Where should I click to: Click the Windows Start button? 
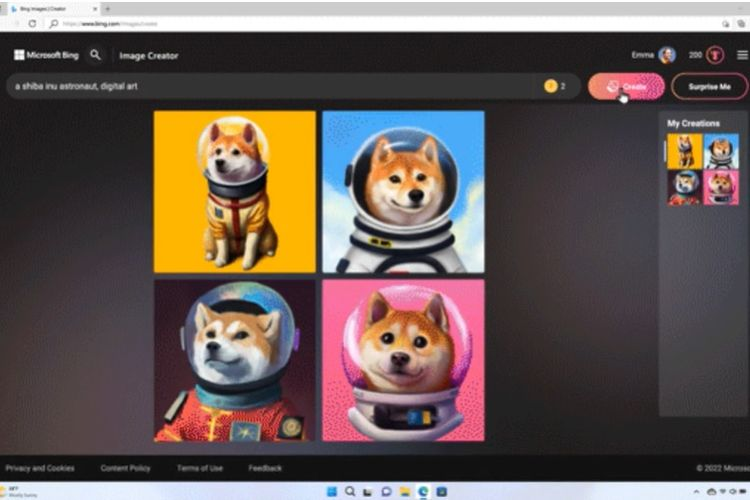pyautogui.click(x=331, y=491)
